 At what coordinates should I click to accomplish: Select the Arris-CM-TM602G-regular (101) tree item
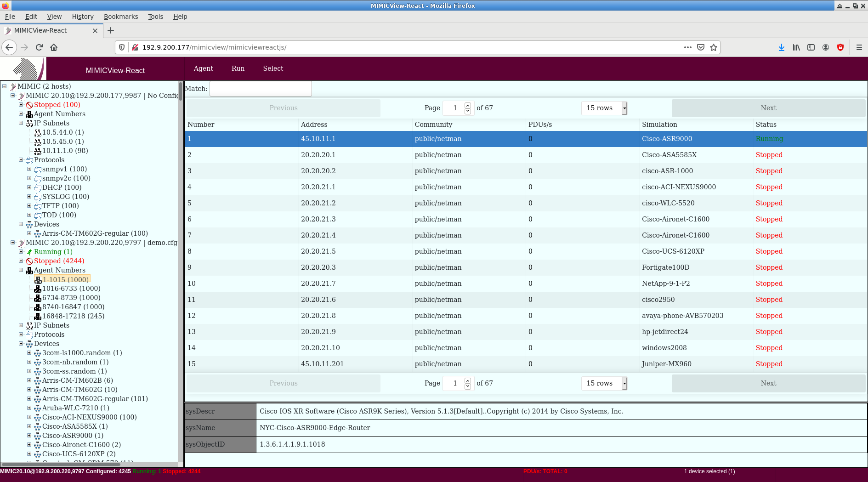click(95, 399)
